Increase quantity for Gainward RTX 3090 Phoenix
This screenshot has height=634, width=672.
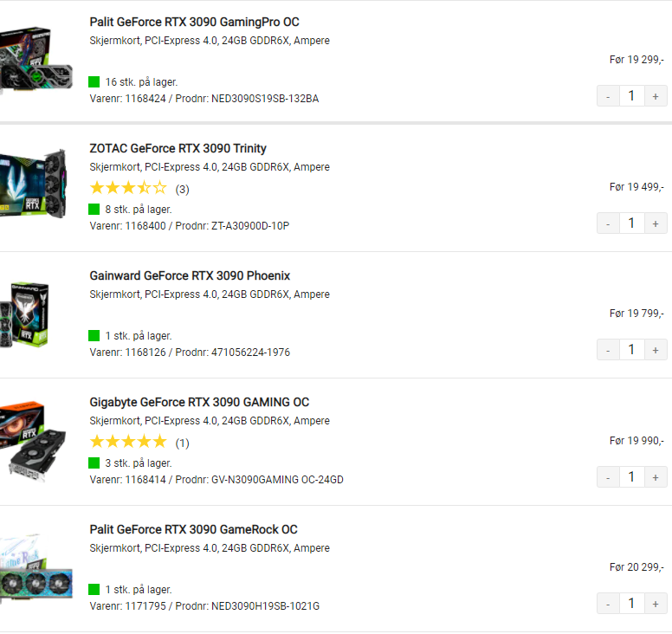pyautogui.click(x=656, y=350)
